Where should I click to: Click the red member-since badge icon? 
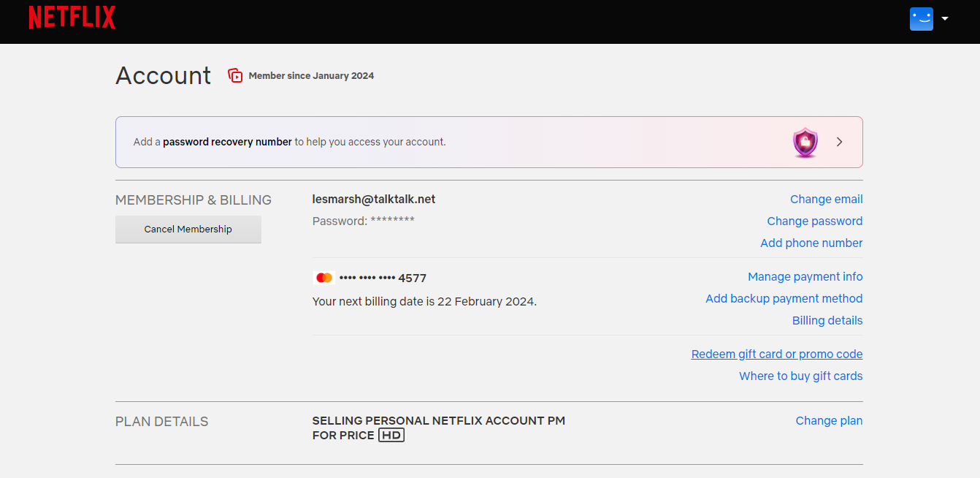[x=235, y=75]
